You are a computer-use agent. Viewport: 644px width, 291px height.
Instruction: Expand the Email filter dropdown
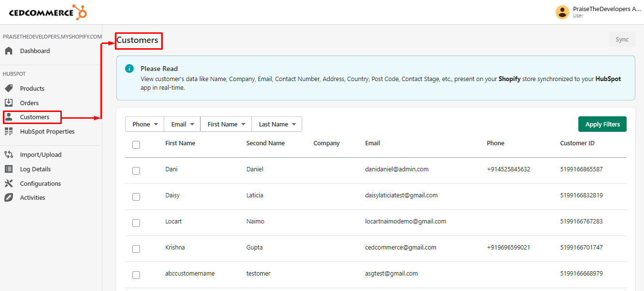(x=182, y=124)
